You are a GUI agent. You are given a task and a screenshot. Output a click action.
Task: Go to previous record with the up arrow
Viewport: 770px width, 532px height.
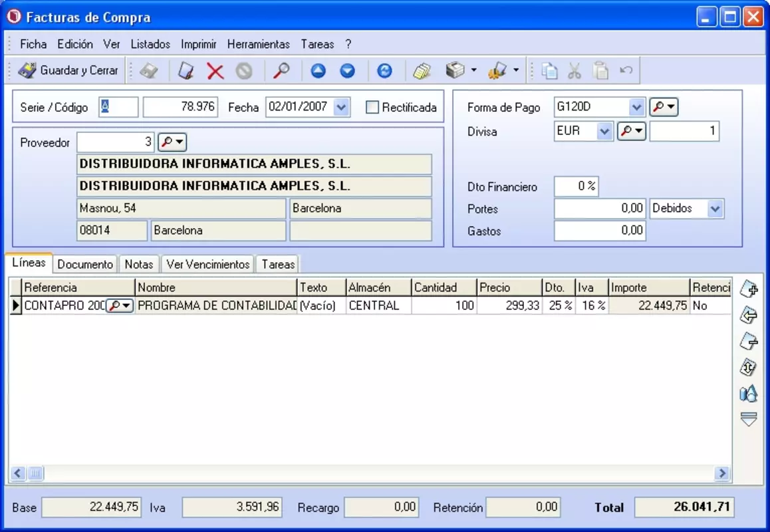(x=319, y=70)
